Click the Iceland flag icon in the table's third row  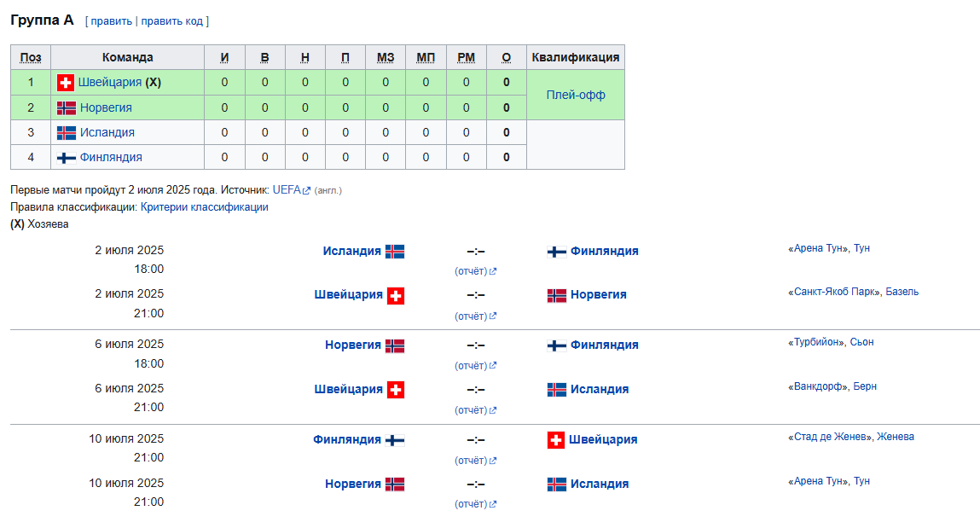pyautogui.click(x=67, y=132)
